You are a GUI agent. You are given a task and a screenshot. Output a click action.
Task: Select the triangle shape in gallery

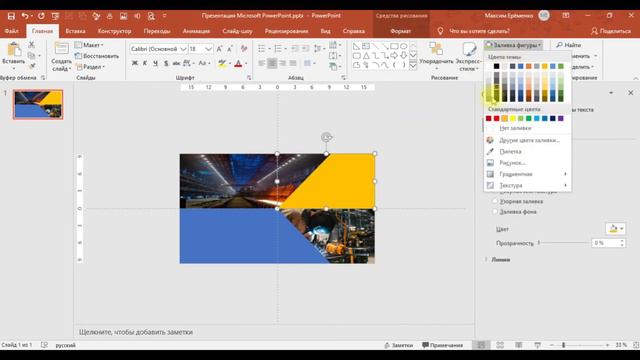366,56
